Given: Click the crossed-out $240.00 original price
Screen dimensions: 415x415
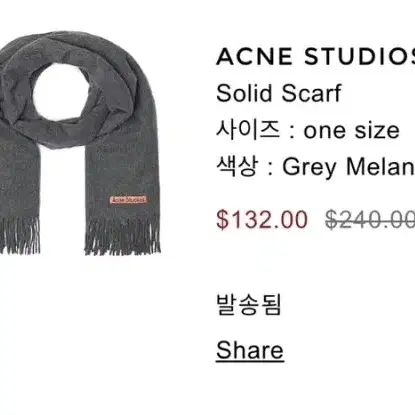Looking at the screenshot, I should tap(370, 220).
